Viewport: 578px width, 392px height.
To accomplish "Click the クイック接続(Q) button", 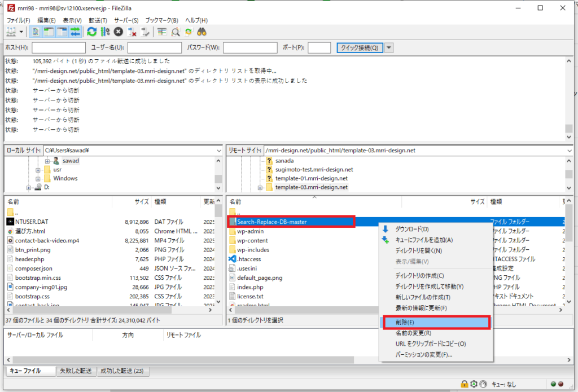I will 360,48.
